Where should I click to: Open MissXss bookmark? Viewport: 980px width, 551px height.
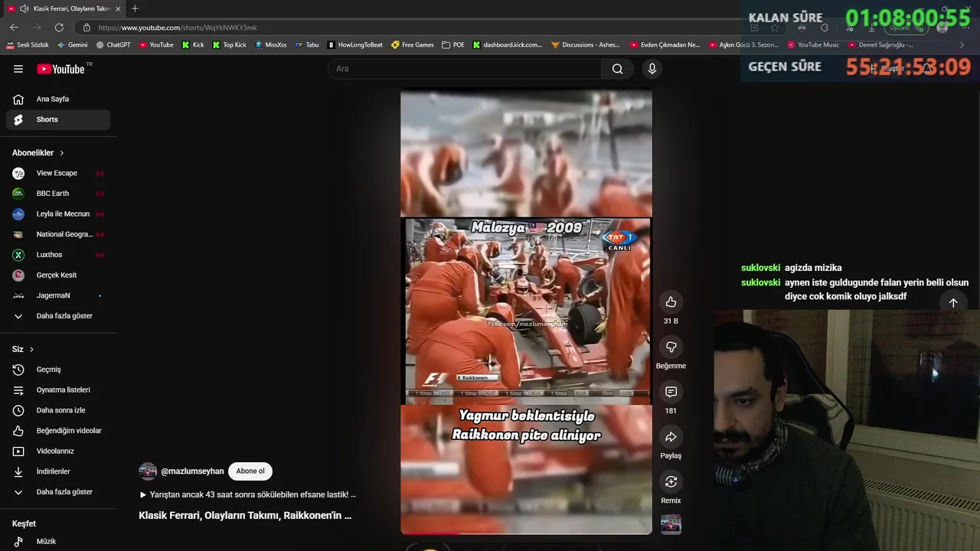click(270, 45)
